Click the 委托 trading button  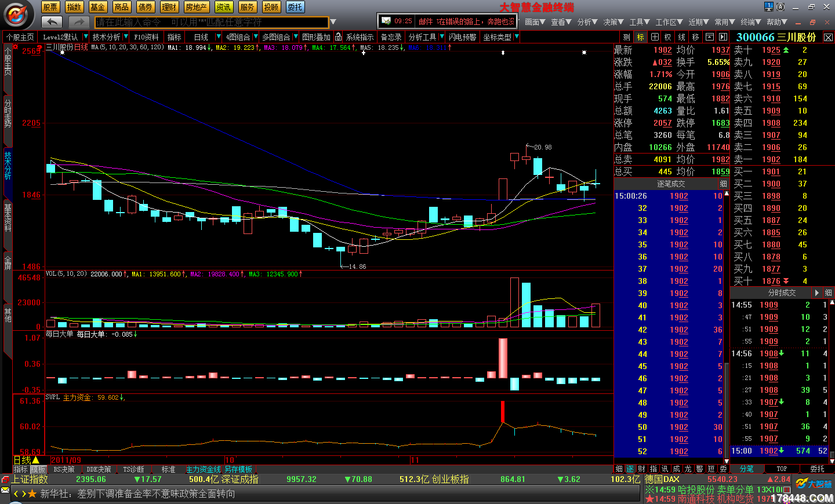[x=295, y=7]
